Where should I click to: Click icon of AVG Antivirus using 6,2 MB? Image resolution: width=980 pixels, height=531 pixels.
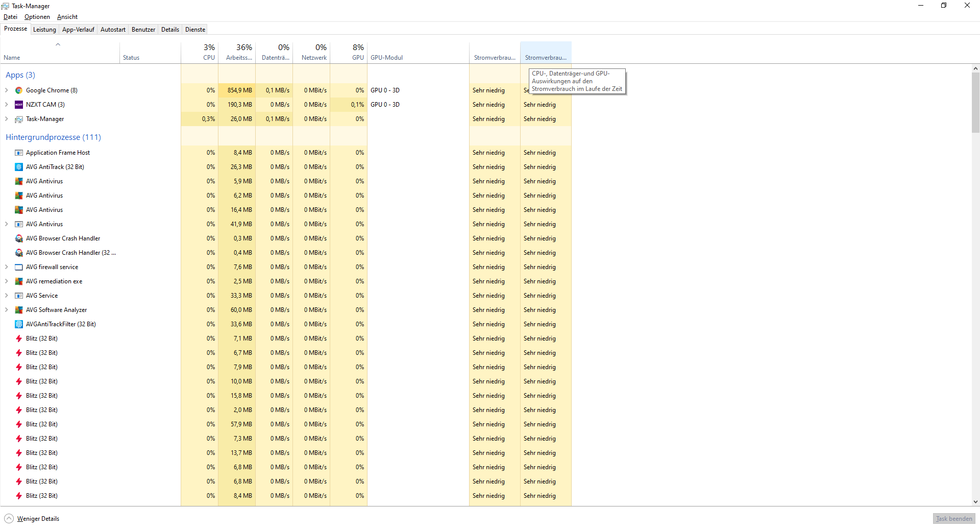click(19, 196)
